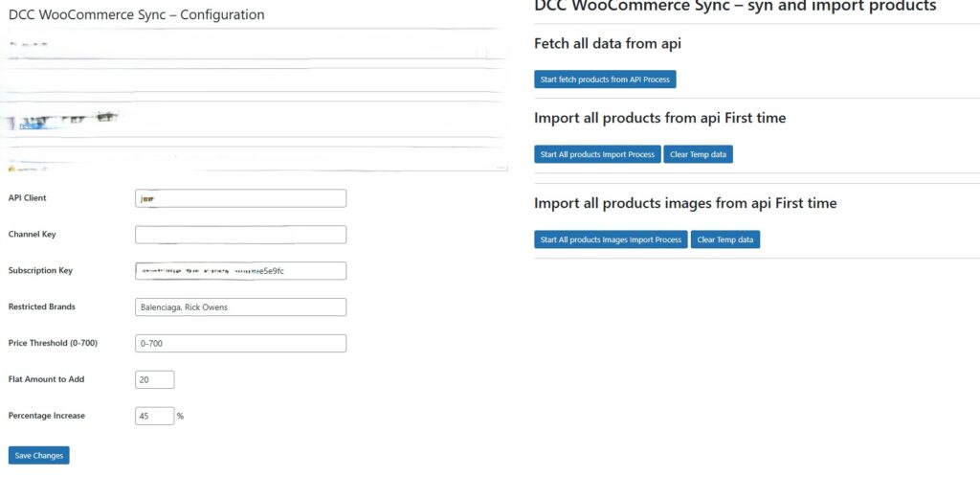Click the empty Channel Key field
Screen dimensions: 980x477
[240, 235]
